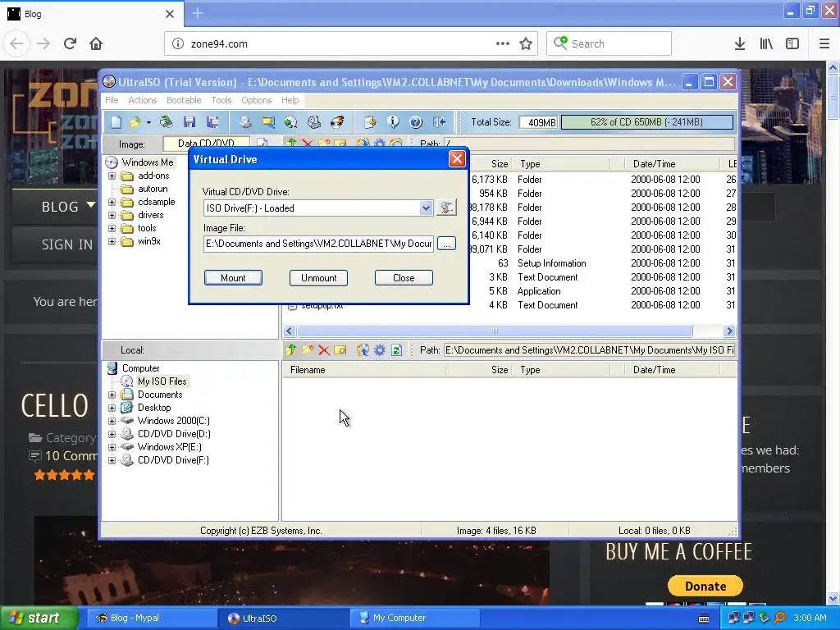Open the Tools menu

point(221,100)
